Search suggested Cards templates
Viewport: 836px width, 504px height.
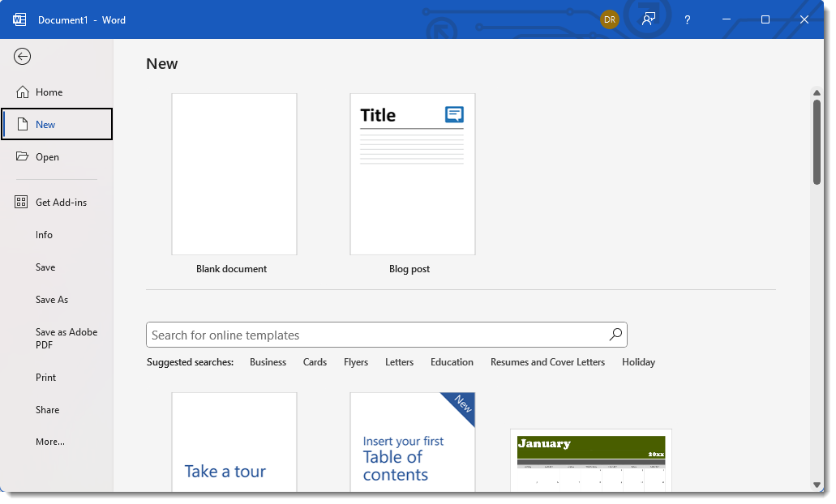tap(315, 362)
